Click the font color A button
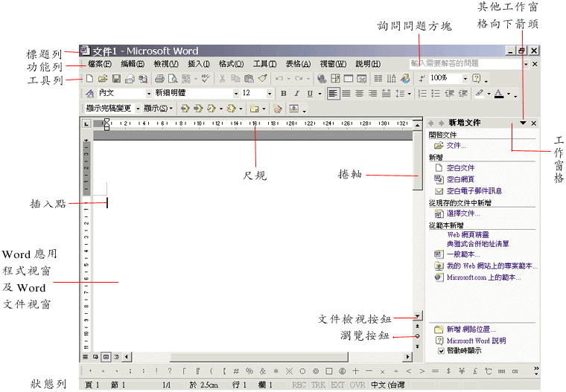Viewport: 566px width, 392px height. tap(499, 94)
